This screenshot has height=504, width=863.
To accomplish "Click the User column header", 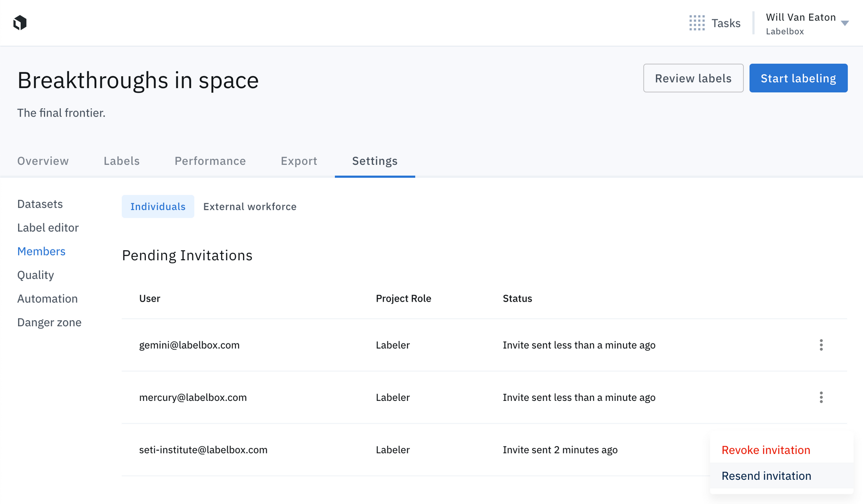I will pos(150,298).
